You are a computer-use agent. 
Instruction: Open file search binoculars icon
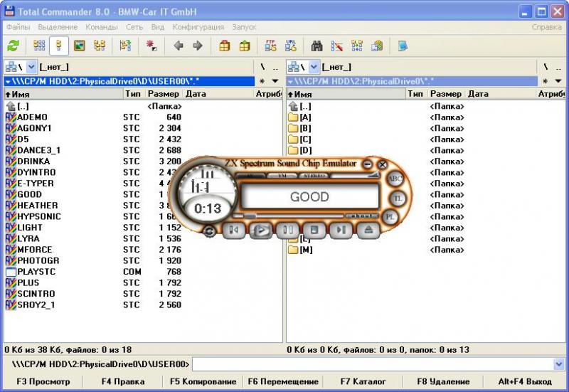317,46
